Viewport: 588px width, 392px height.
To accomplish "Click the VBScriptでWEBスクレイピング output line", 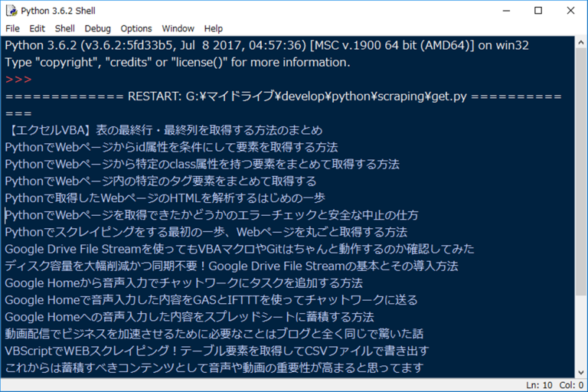I will tap(216, 351).
